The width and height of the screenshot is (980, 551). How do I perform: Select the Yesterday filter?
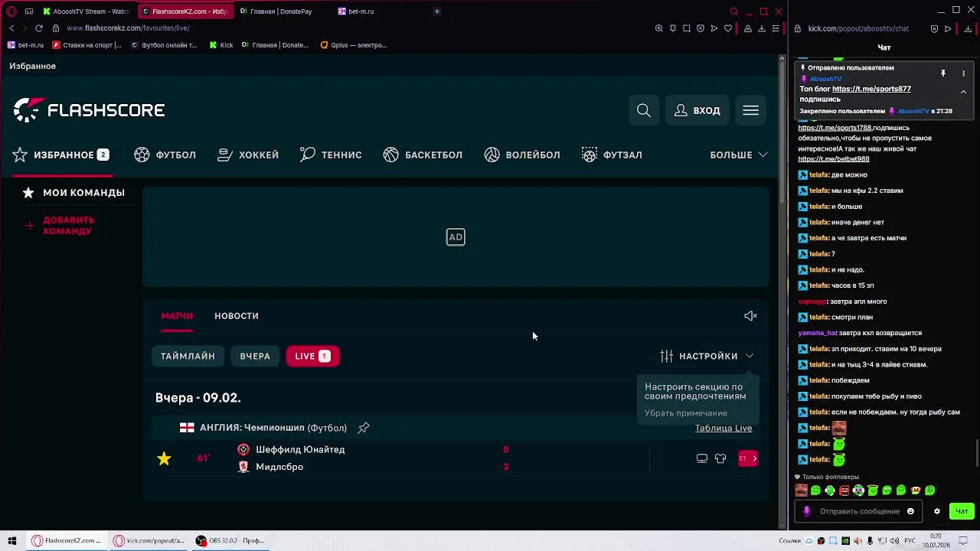pos(255,356)
